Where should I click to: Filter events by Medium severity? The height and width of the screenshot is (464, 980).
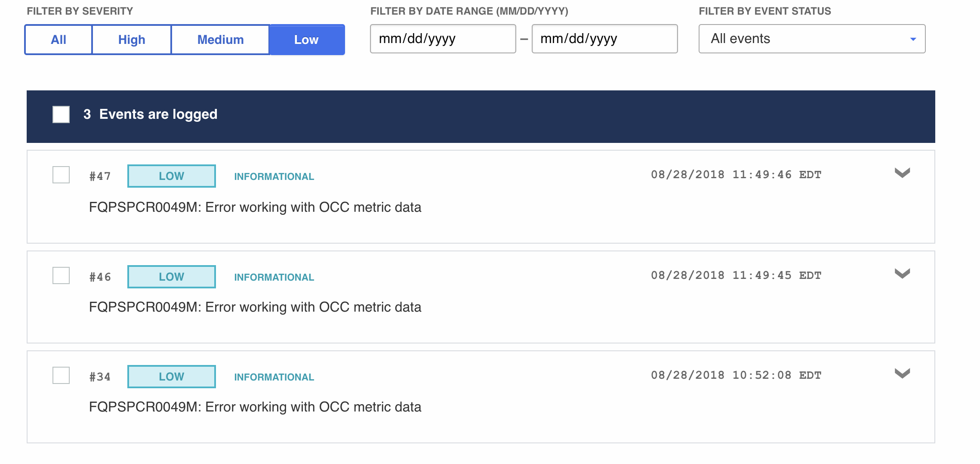(220, 40)
